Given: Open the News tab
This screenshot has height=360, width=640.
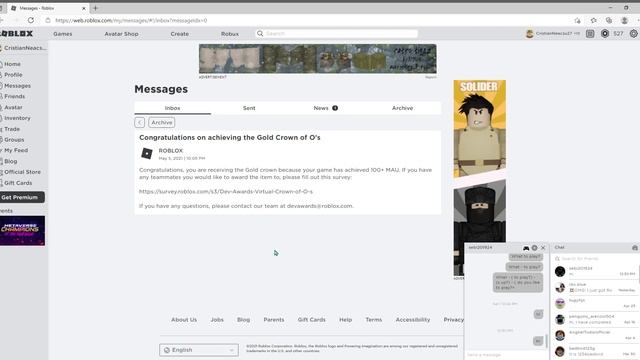Looking at the screenshot, I should [325, 108].
